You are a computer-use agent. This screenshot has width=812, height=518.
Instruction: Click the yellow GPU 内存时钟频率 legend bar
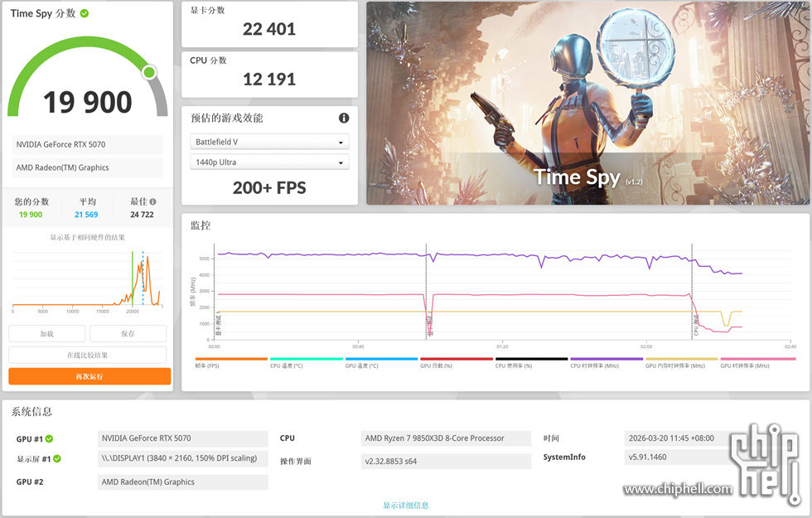point(681,359)
